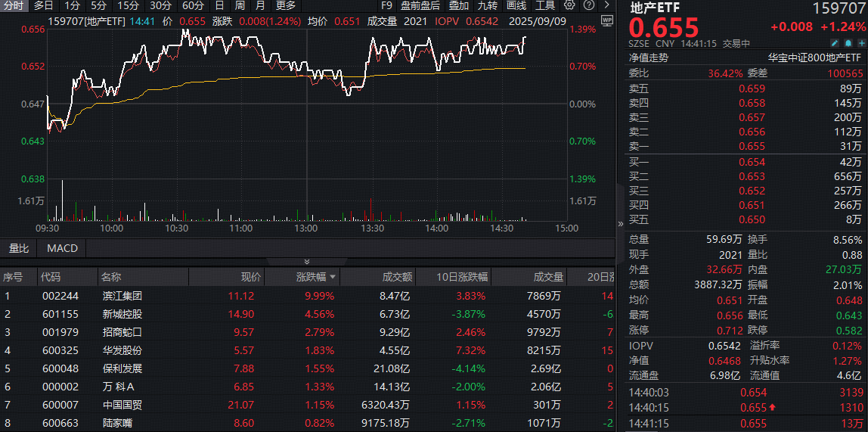
Task: Collapse chart with double-chevron expander
Action: [x=306, y=261]
